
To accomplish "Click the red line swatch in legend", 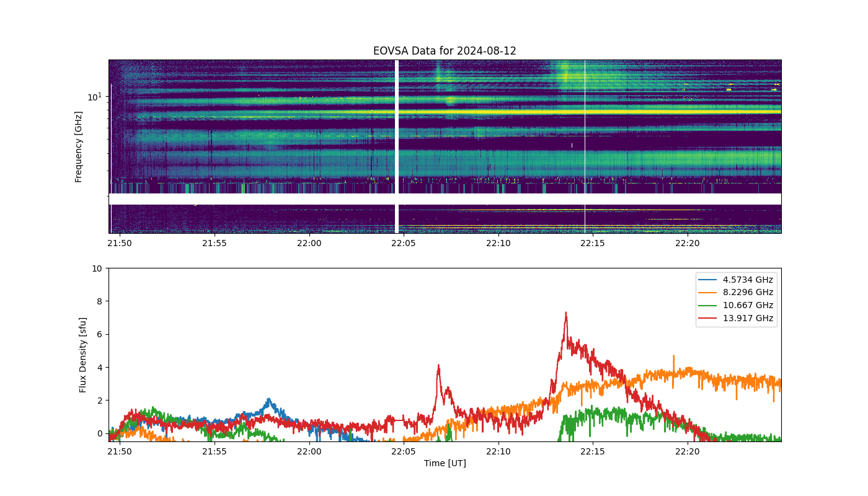I will 709,319.
